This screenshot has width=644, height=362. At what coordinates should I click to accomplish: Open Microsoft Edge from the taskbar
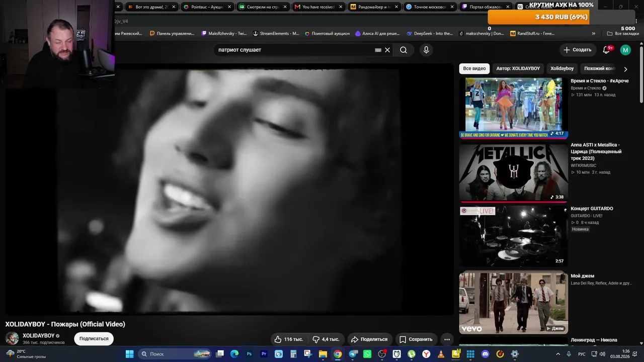point(234,354)
